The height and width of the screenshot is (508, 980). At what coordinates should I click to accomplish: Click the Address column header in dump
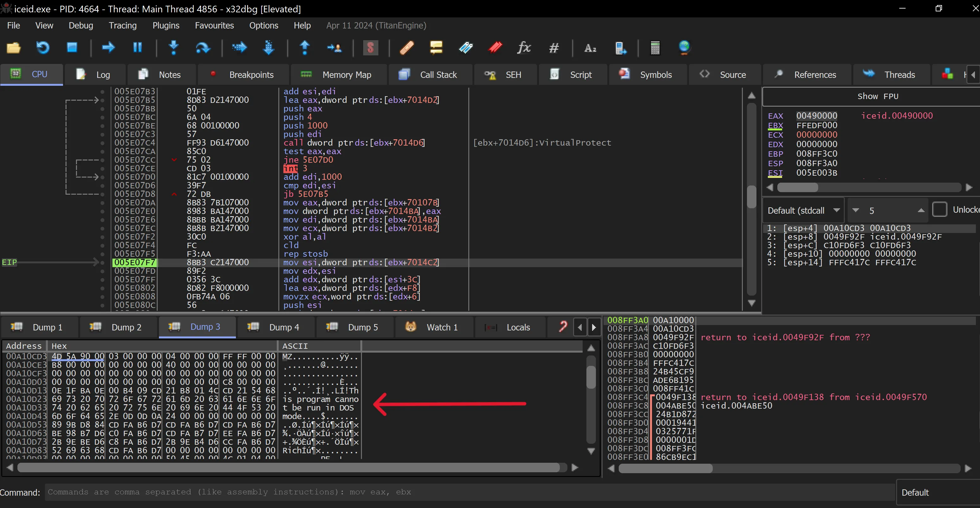pos(24,346)
